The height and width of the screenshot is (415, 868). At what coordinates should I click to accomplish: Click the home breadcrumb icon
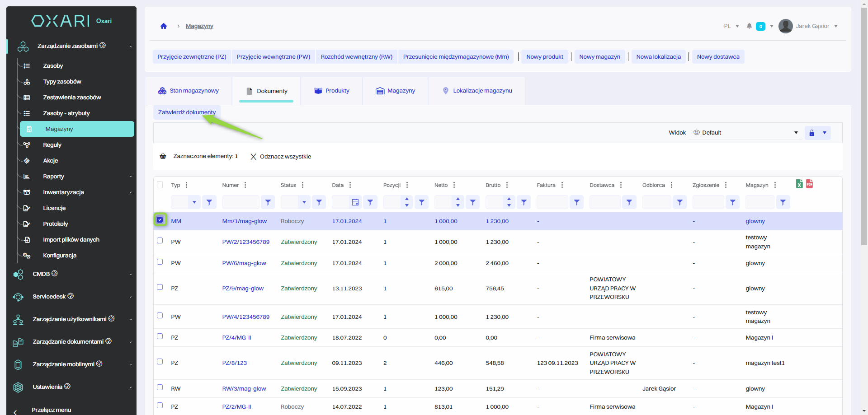164,26
